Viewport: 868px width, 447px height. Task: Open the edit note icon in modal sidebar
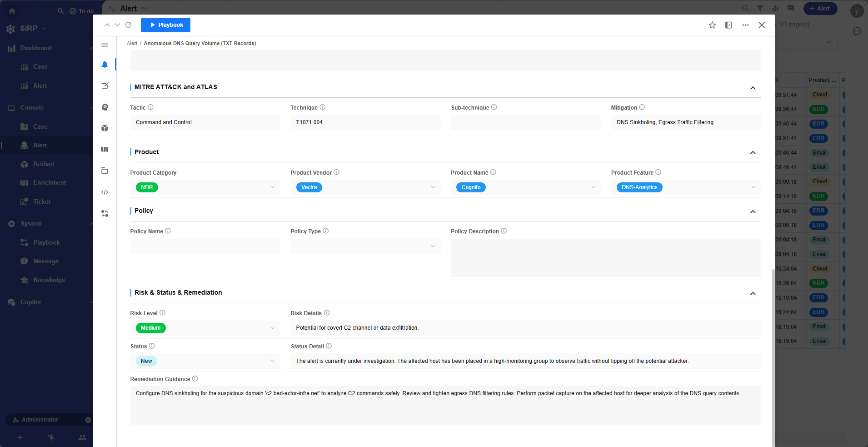click(105, 85)
